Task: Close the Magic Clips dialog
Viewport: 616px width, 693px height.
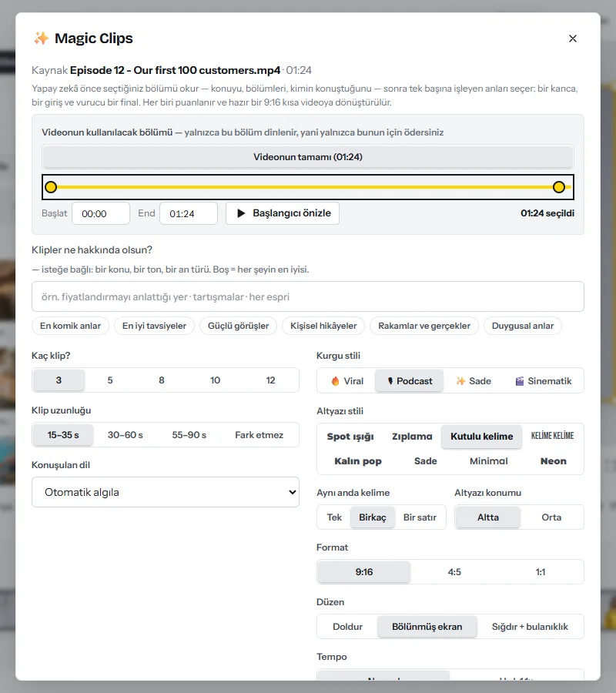Action: click(x=573, y=38)
